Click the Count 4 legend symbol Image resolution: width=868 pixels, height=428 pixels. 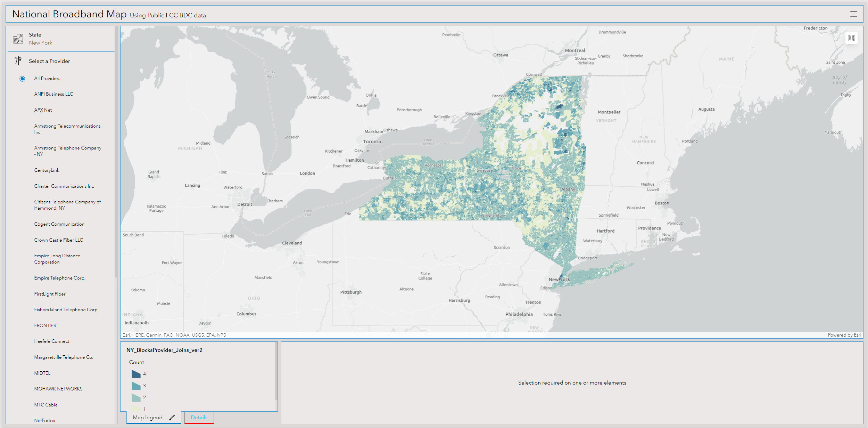tap(136, 374)
